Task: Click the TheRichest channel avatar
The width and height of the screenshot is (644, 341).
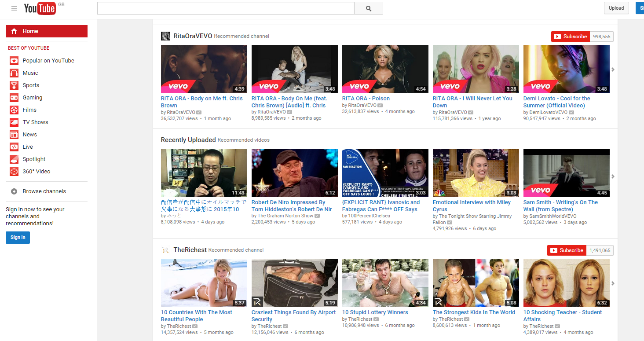Action: 165,250
